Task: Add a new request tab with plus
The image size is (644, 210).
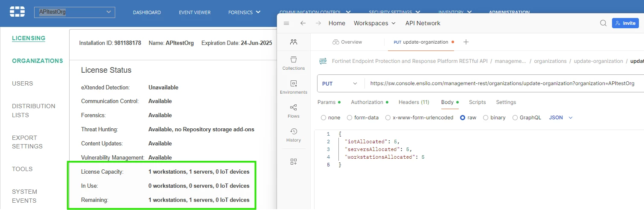Action: (x=466, y=42)
